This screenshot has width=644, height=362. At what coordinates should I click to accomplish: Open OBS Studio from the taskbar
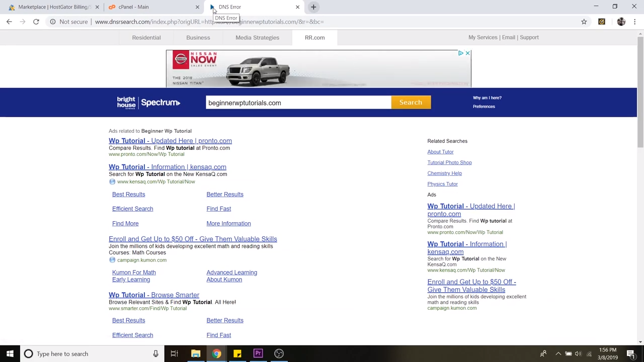coord(279,354)
